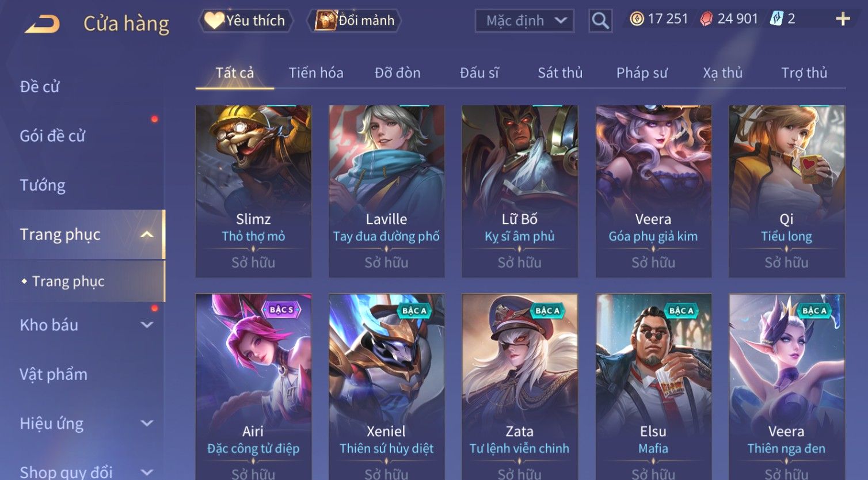
Task: Select the Trang phục sub-item in sidebar
Action: tap(68, 281)
